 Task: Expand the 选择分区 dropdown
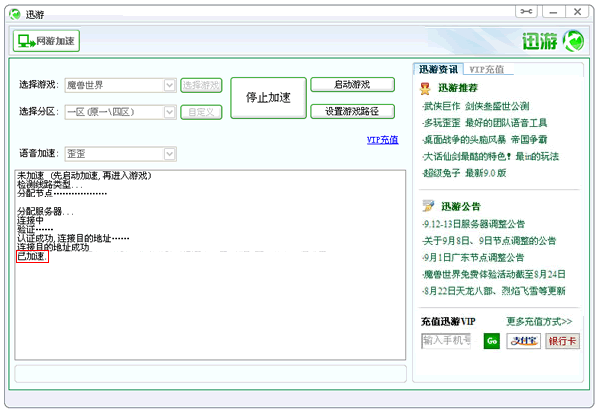(170, 112)
